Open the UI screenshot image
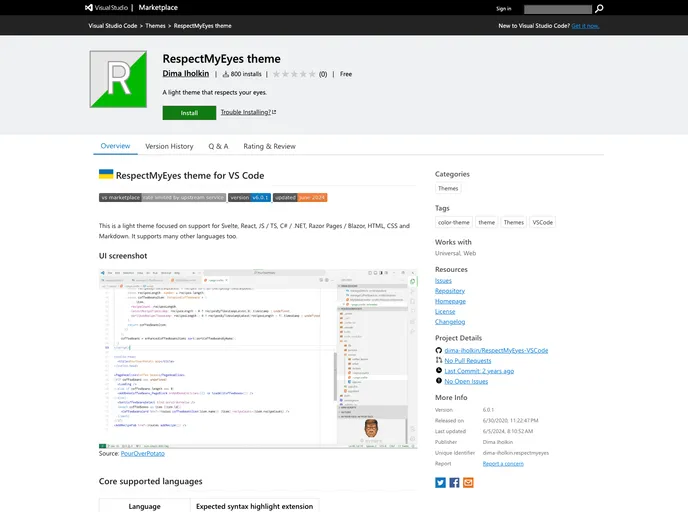Image resolution: width=688 pixels, height=512 pixels. [258, 357]
